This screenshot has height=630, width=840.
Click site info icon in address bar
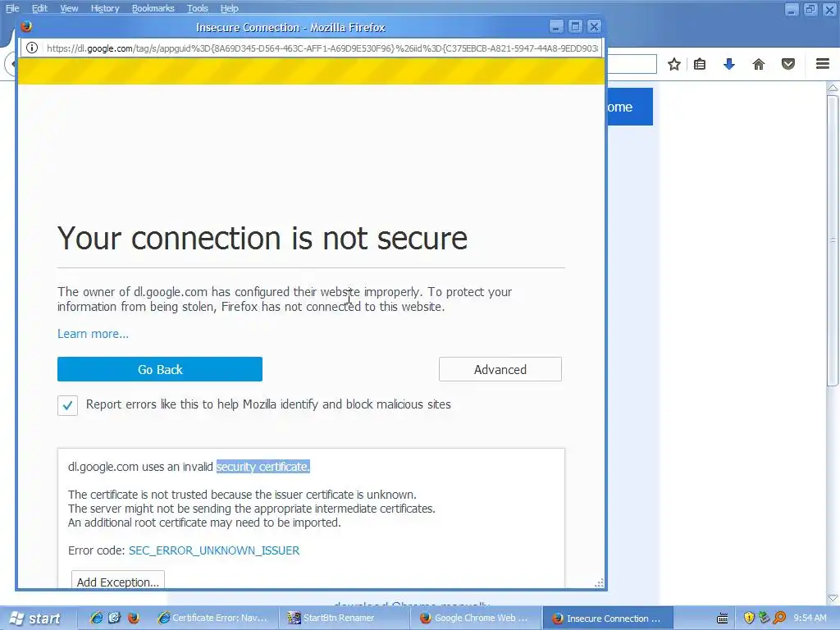pos(32,48)
